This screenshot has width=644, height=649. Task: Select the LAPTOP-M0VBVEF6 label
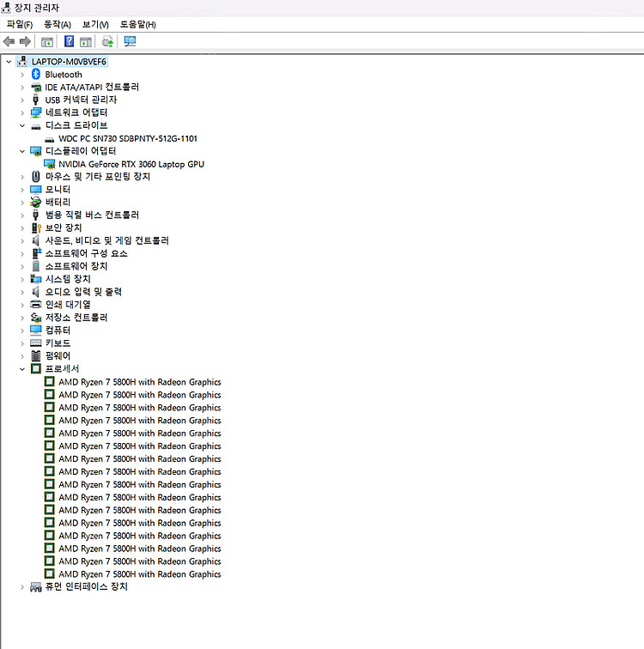(x=69, y=62)
